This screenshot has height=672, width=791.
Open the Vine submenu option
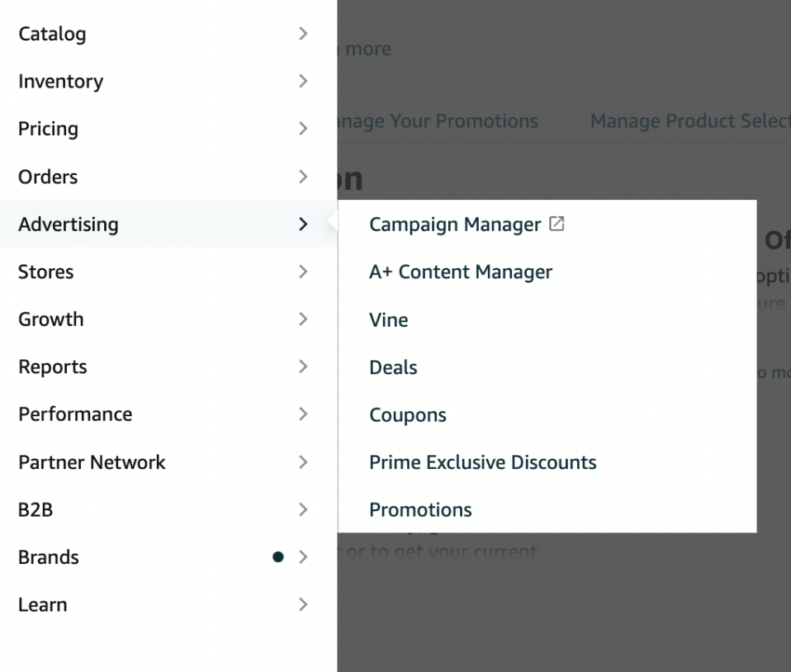click(388, 319)
